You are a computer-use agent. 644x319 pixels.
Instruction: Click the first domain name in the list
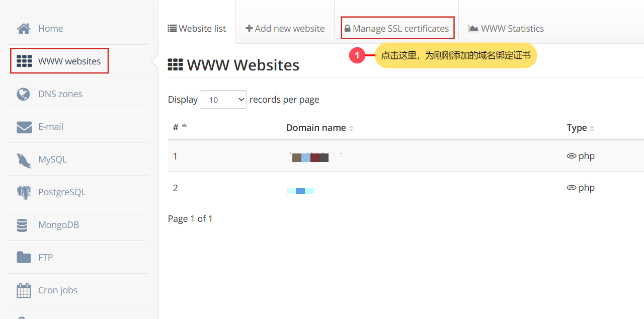tap(310, 157)
